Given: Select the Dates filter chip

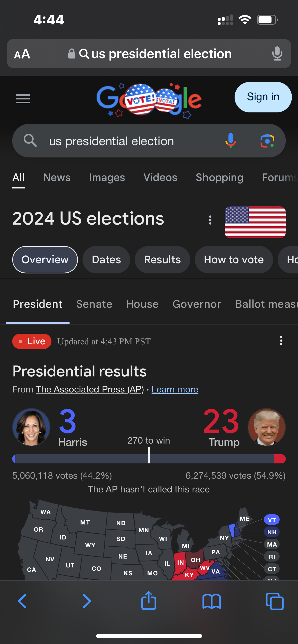Looking at the screenshot, I should tap(106, 260).
